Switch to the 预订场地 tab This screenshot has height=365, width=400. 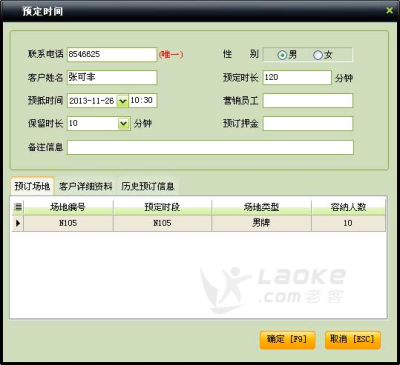tap(32, 186)
